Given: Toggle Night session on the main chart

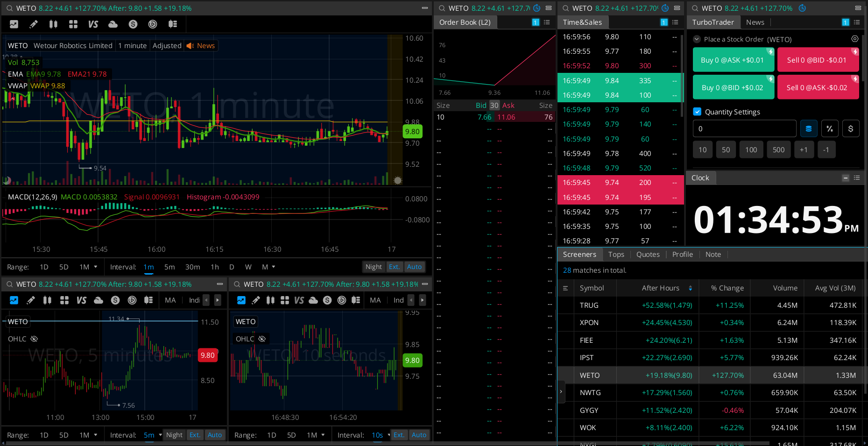Looking at the screenshot, I should 374,267.
